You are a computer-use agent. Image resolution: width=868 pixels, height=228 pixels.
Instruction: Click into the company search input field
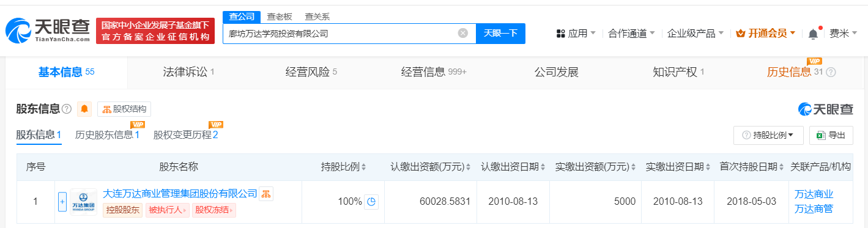(x=339, y=33)
